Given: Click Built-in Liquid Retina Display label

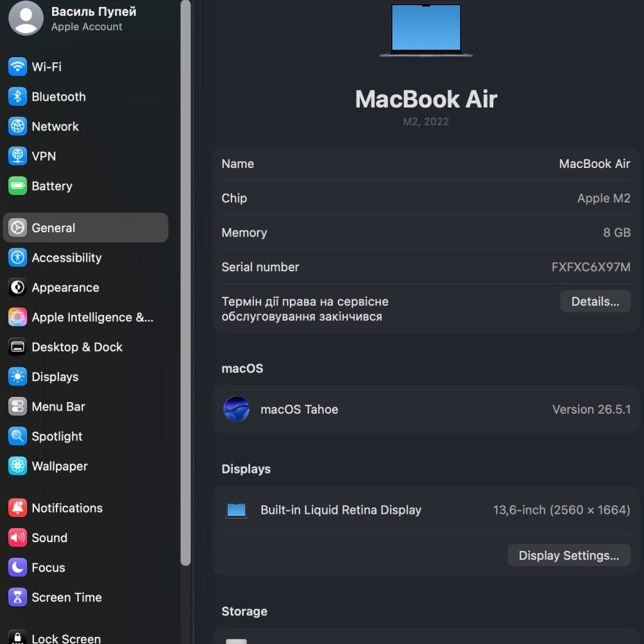Looking at the screenshot, I should 341,510.
